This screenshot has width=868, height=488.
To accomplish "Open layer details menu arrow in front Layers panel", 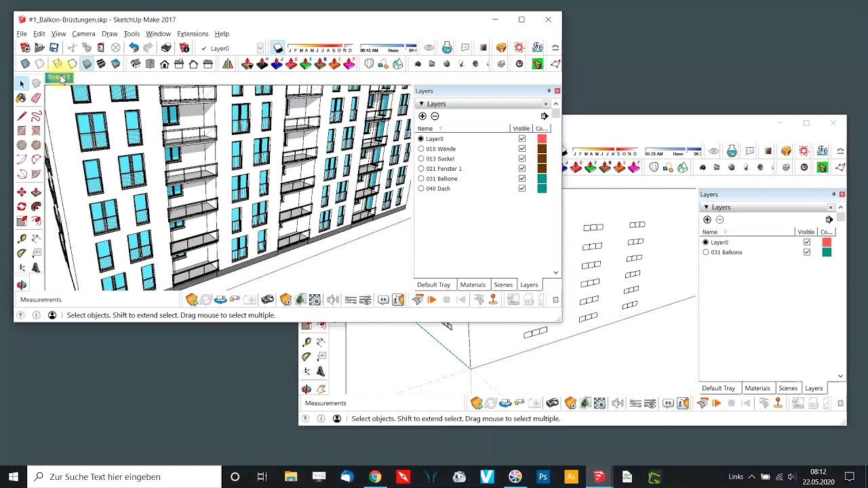I will click(544, 117).
